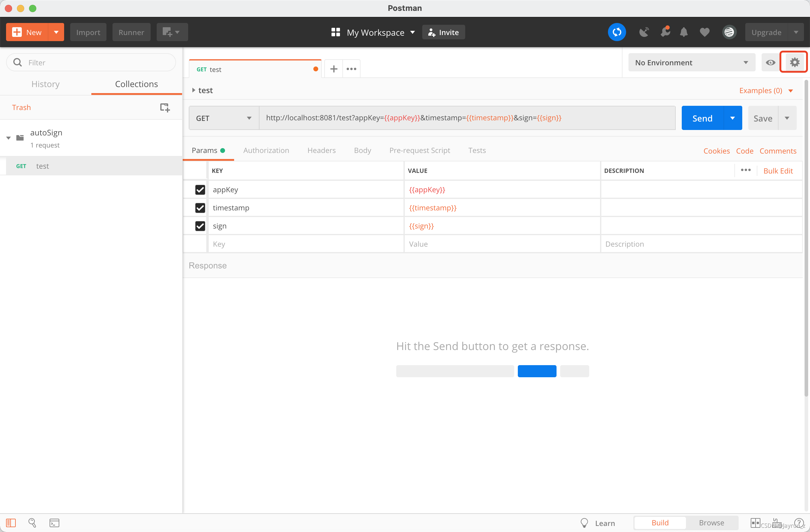Image resolution: width=810 pixels, height=532 pixels.
Task: Click the sync status icon
Action: (617, 32)
